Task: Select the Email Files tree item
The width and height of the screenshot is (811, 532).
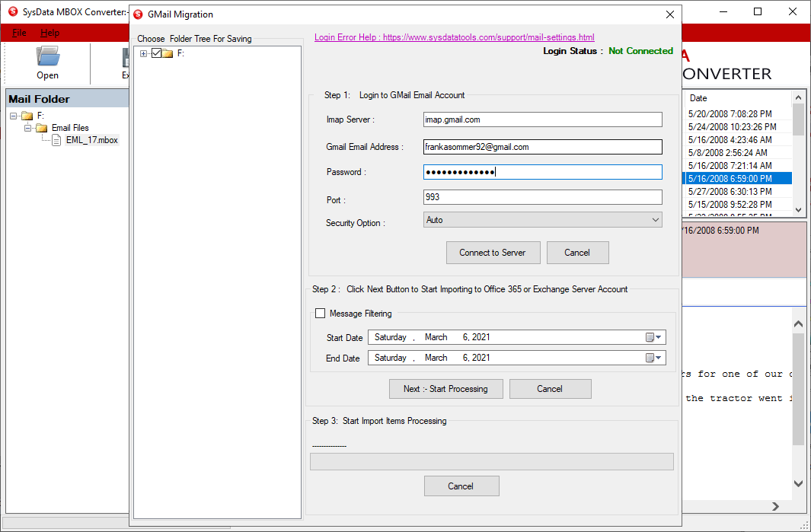Action: 70,128
